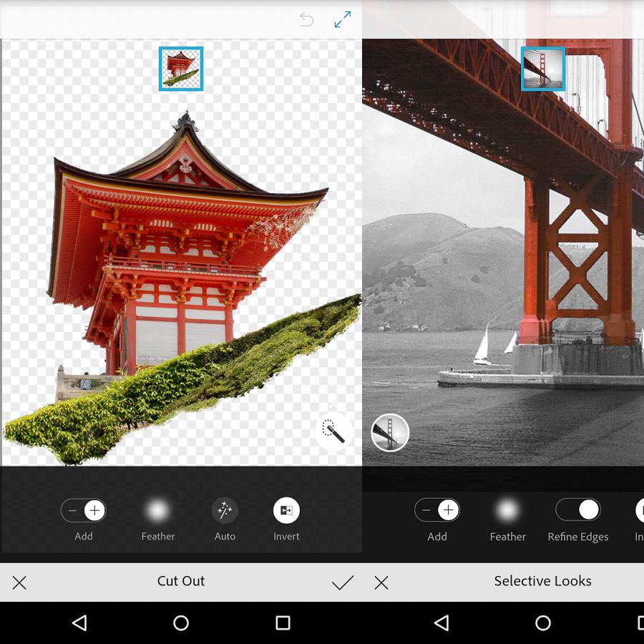The width and height of the screenshot is (644, 644).
Task: Tap the Cut Out panel title
Action: [180, 581]
